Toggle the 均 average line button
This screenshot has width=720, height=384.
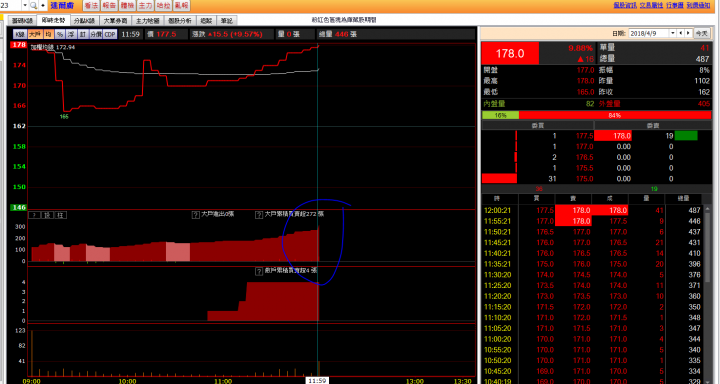[x=49, y=34]
